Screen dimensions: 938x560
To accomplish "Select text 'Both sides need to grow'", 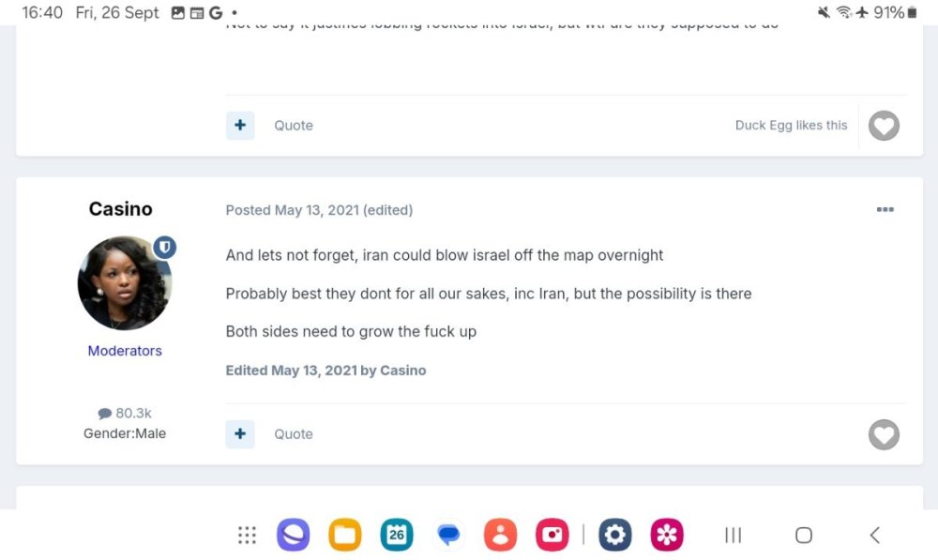I will pos(309,331).
